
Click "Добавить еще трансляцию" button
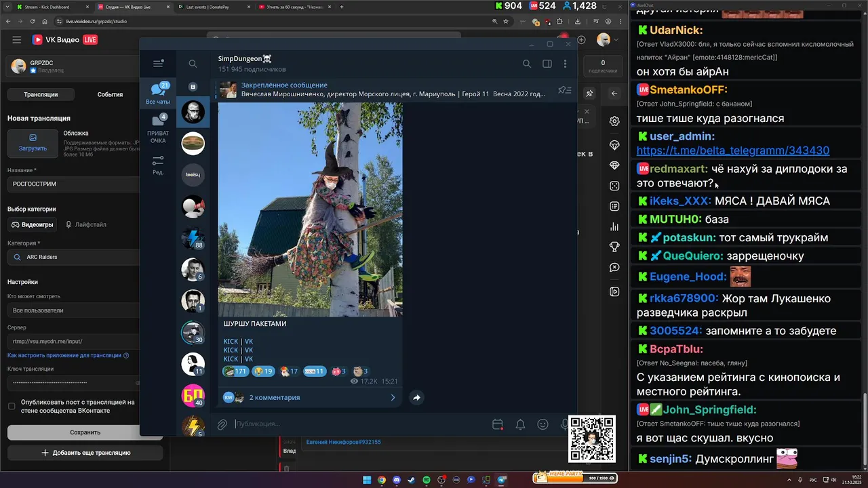(x=85, y=452)
